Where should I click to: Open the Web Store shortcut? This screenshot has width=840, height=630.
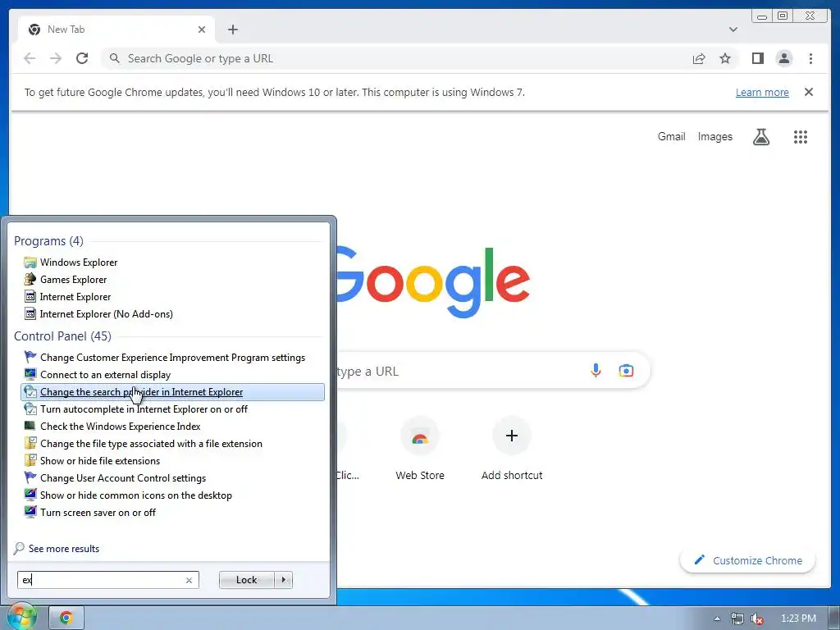(x=420, y=449)
